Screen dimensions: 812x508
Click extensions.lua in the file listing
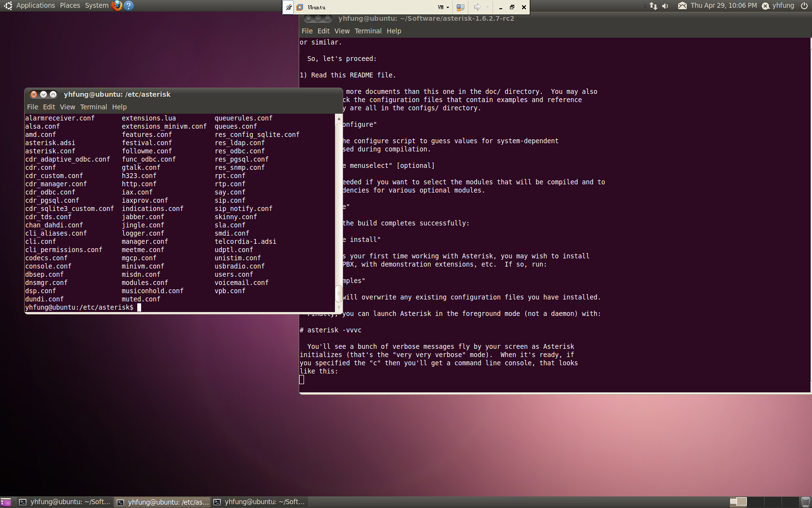[149, 118]
